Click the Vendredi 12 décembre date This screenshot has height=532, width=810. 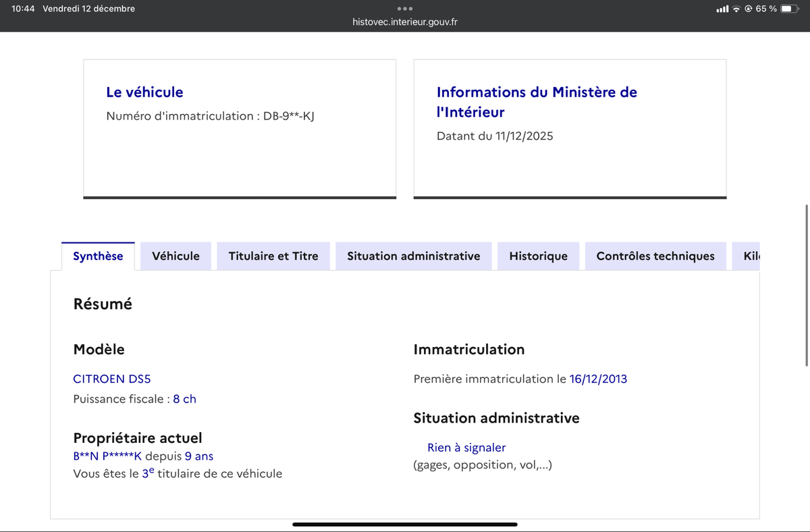pyautogui.click(x=88, y=9)
